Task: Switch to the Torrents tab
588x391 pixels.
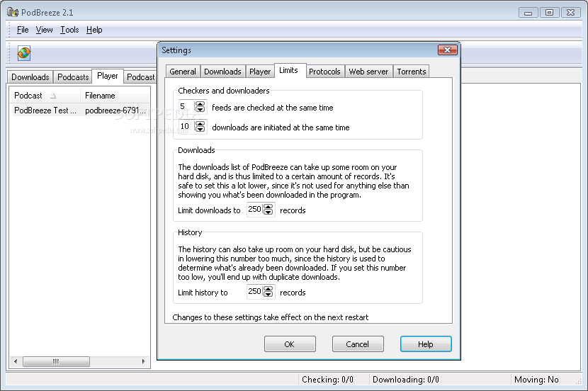Action: click(412, 72)
